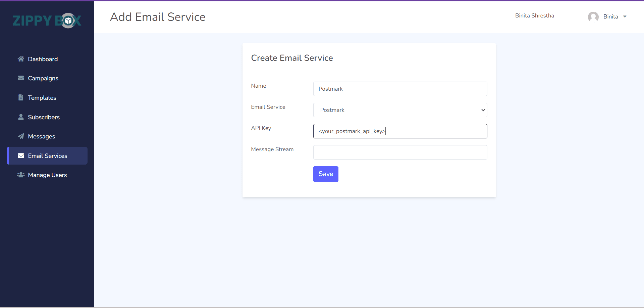Click the Dashboard home icon
Viewport: 644px width, 308px height.
point(21,59)
